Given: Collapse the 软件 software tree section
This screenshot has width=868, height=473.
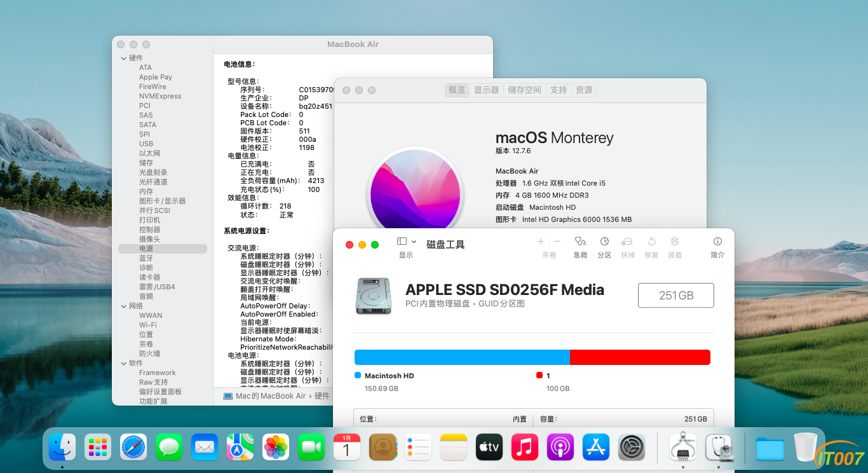Looking at the screenshot, I should (x=123, y=364).
